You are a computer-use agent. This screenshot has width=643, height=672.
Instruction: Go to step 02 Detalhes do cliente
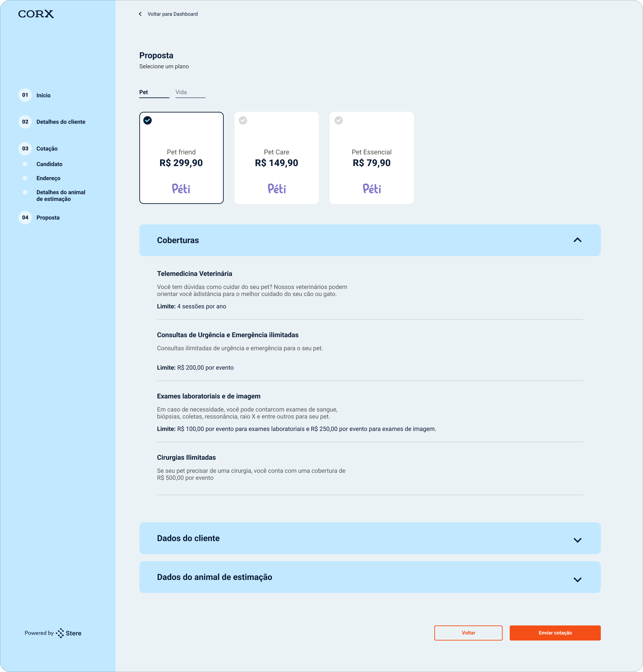[x=25, y=122]
